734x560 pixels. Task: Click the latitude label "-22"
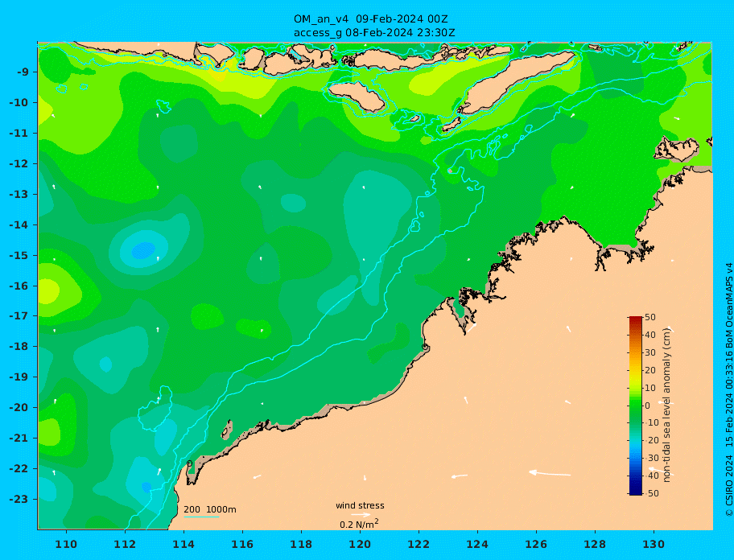(x=19, y=469)
